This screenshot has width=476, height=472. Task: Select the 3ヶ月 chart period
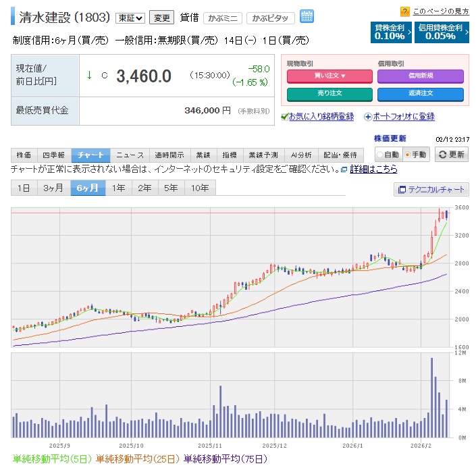pos(54,188)
